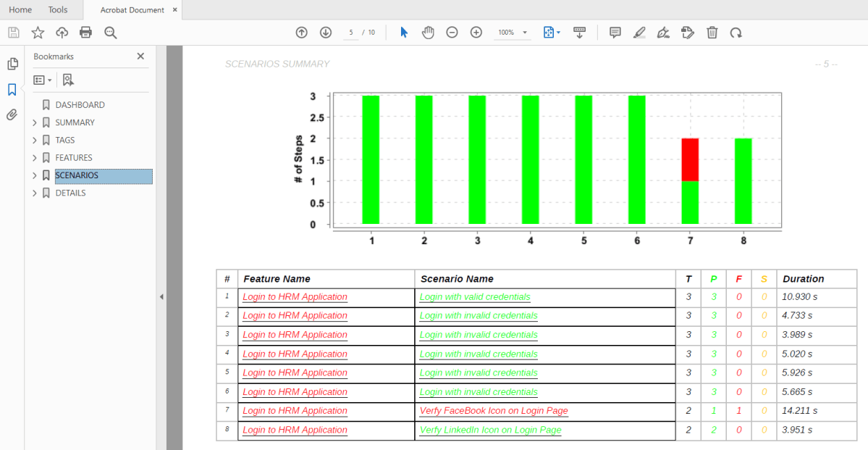Screen dimensions: 868x450
Task: Select the highlighter pen tool
Action: [x=639, y=33]
